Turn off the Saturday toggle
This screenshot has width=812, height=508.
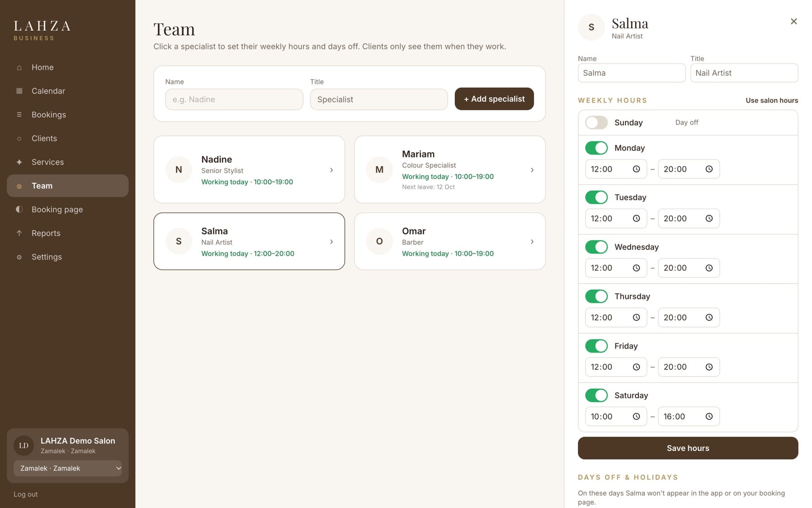(x=596, y=396)
